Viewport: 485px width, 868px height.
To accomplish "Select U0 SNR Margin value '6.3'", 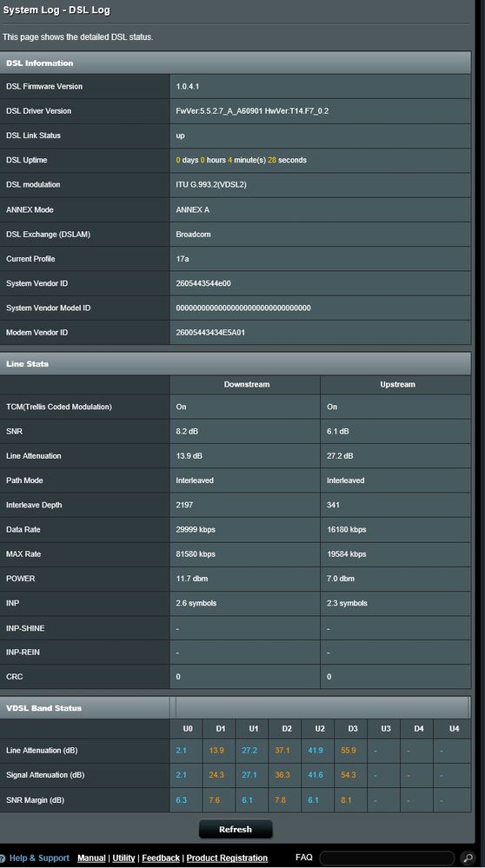I will [x=181, y=800].
